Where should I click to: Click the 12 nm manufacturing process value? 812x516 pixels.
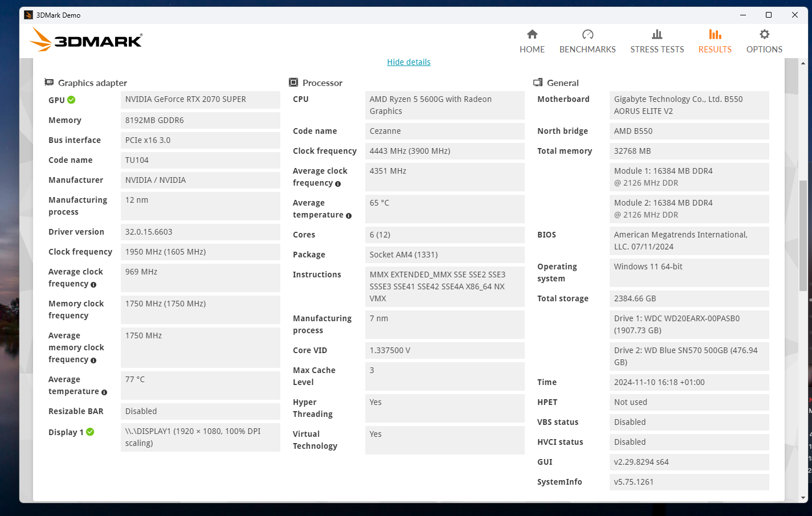point(201,206)
